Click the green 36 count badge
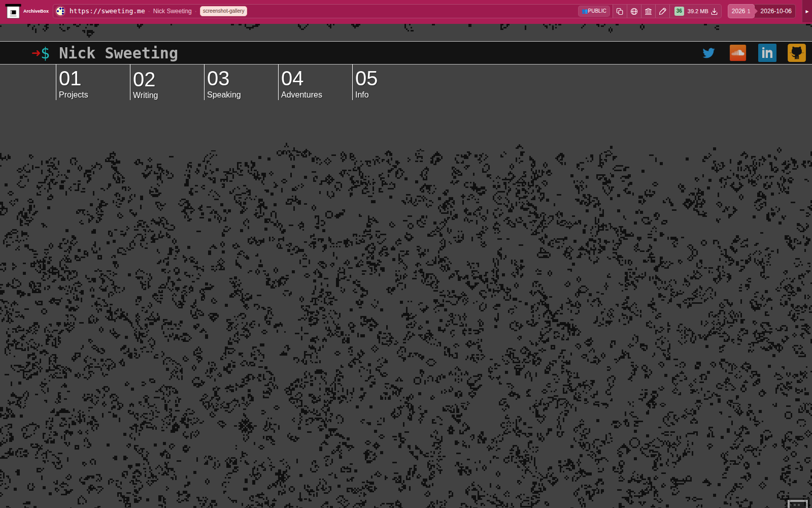 (679, 11)
